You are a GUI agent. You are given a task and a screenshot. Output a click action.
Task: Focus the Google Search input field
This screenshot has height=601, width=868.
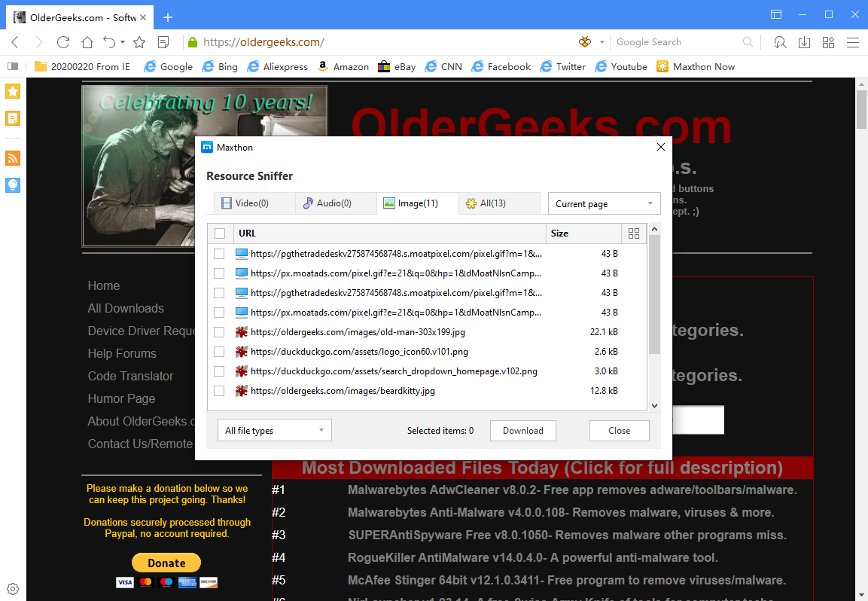point(677,42)
